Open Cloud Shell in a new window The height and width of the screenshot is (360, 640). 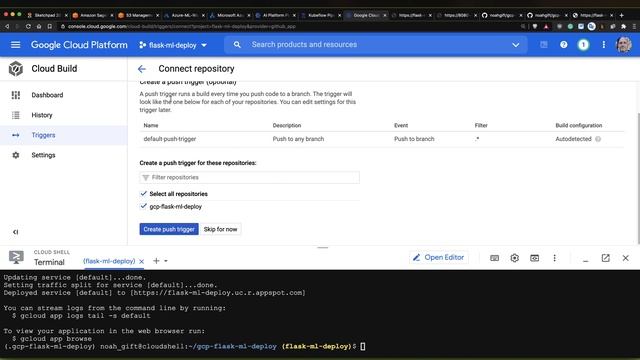(605, 258)
